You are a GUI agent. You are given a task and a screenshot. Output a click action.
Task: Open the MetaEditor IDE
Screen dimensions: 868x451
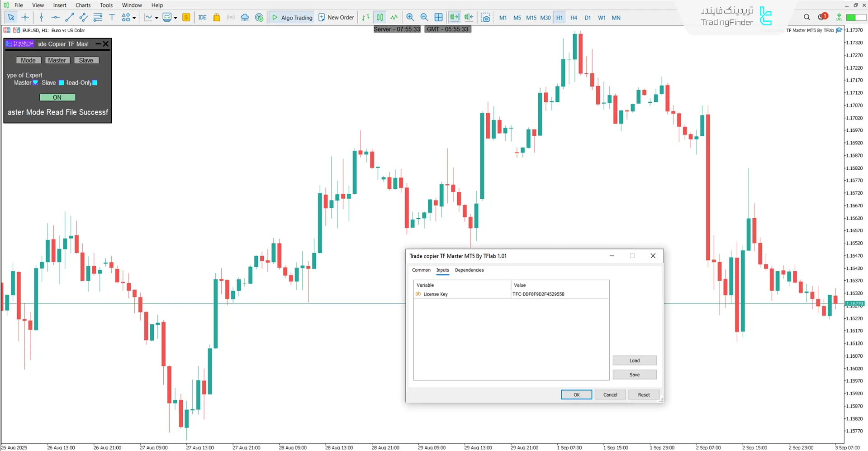coord(202,17)
